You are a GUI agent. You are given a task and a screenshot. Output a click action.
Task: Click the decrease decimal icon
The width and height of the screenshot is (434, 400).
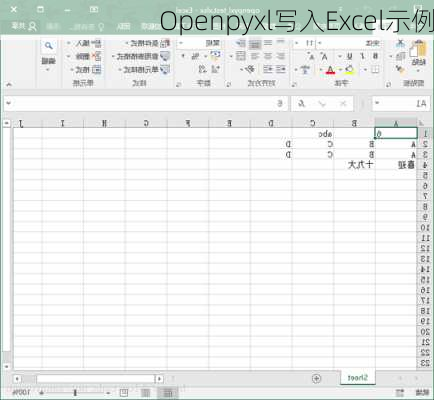click(x=202, y=69)
